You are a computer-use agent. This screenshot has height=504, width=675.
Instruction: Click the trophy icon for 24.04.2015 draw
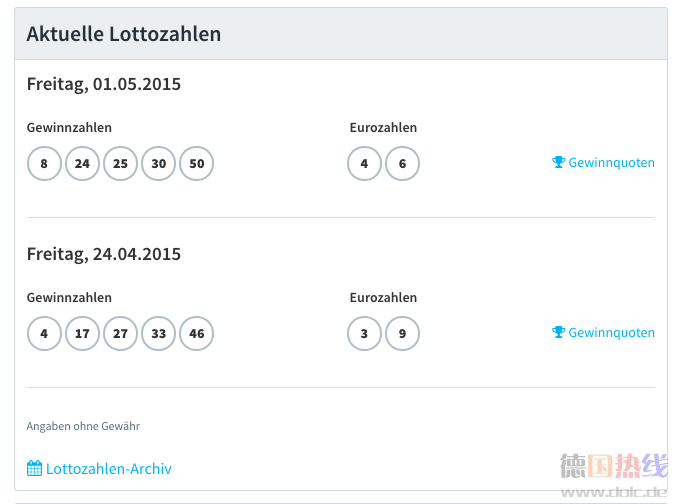[558, 332]
